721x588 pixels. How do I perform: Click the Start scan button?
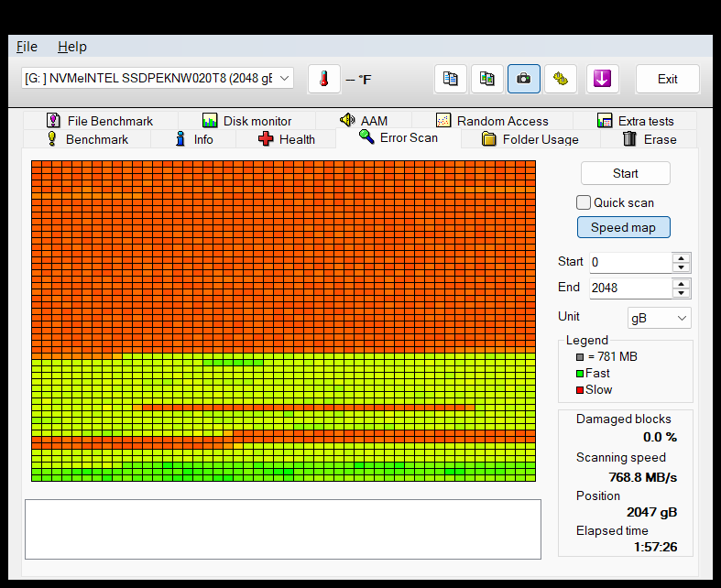(626, 173)
